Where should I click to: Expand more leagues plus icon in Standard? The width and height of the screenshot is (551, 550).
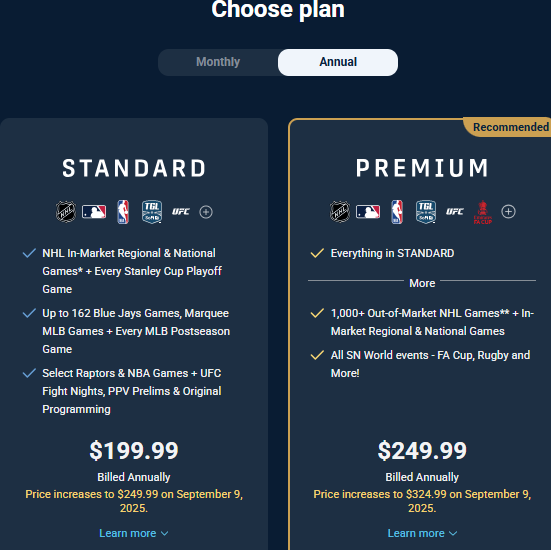click(x=206, y=212)
